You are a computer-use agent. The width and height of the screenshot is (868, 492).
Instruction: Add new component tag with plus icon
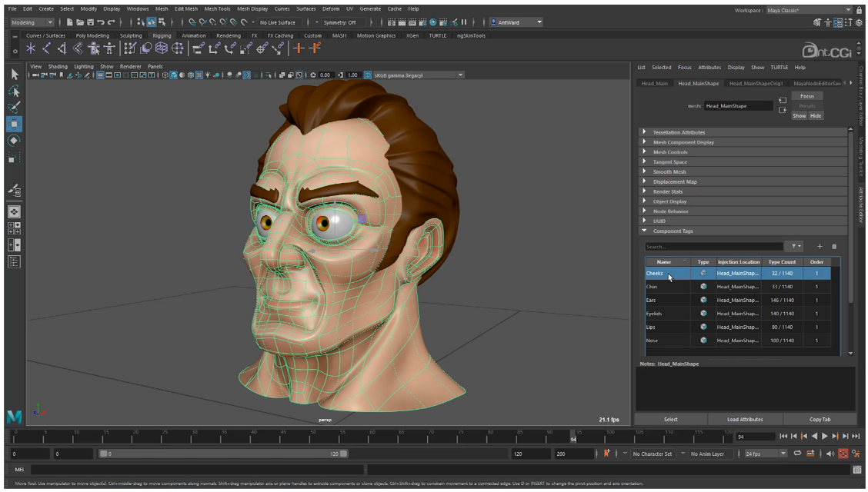tap(820, 247)
